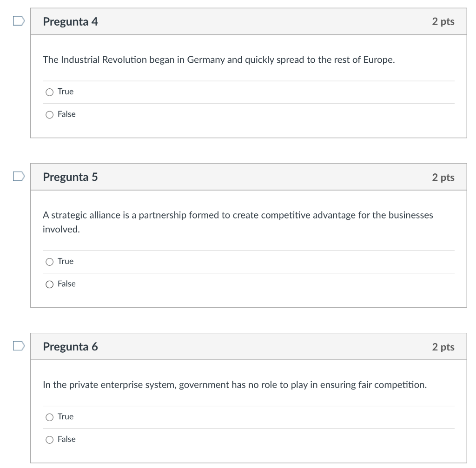Select True for the Industrial Revolution question
The height and width of the screenshot is (468, 476).
(50, 92)
